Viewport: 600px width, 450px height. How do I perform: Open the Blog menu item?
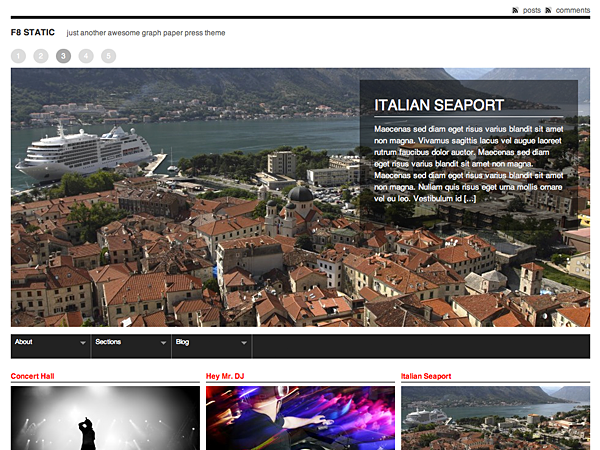tap(182, 342)
